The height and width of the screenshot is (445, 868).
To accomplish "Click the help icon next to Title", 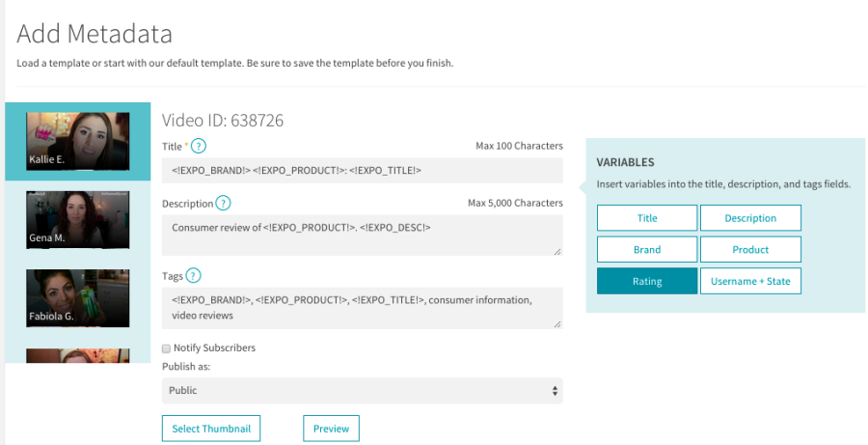I will pyautogui.click(x=199, y=147).
